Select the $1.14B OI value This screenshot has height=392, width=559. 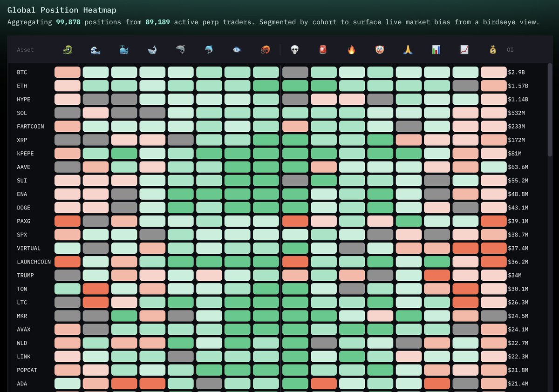coord(518,100)
